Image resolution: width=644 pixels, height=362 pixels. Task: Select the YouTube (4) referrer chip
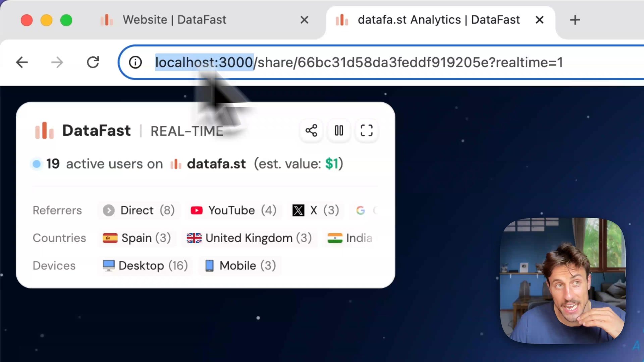point(233,210)
